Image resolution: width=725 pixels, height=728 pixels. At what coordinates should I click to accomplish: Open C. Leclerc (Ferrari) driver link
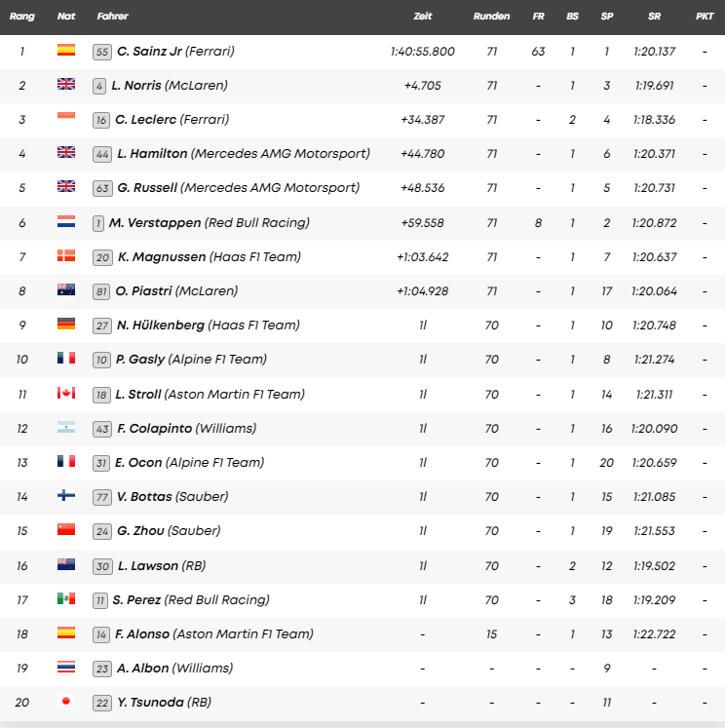[172, 119]
